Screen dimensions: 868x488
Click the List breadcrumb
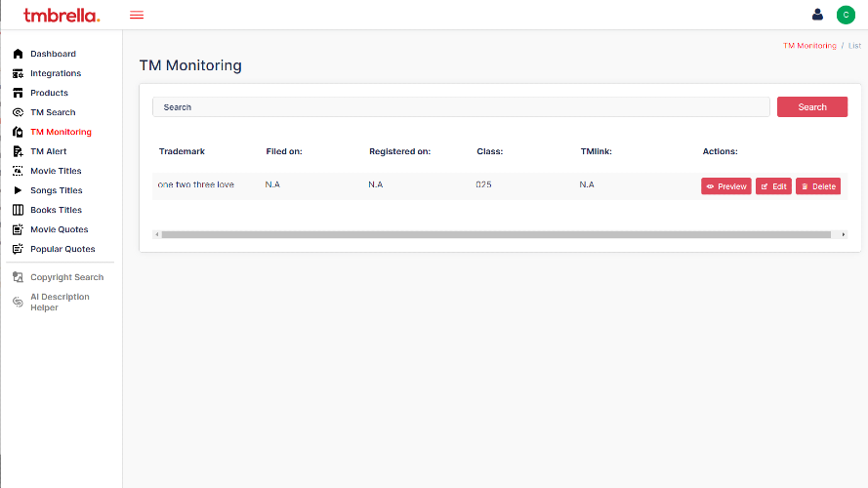point(854,45)
